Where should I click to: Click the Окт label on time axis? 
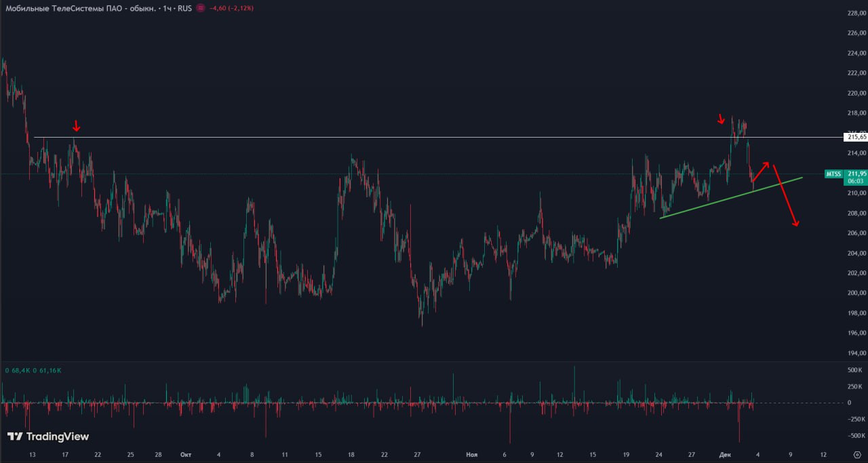point(186,455)
